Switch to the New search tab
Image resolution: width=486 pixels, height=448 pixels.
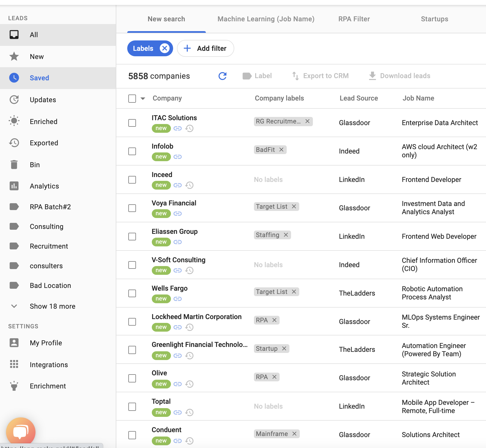166,19
